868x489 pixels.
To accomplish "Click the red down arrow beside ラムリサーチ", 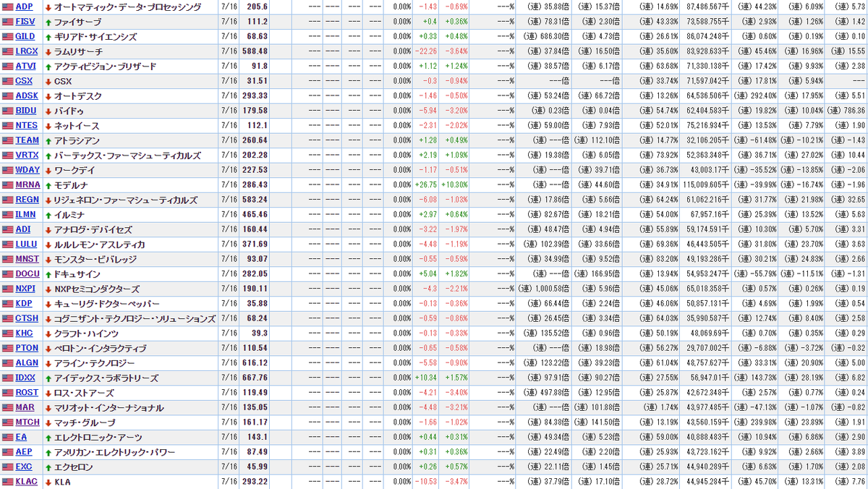I will point(48,51).
